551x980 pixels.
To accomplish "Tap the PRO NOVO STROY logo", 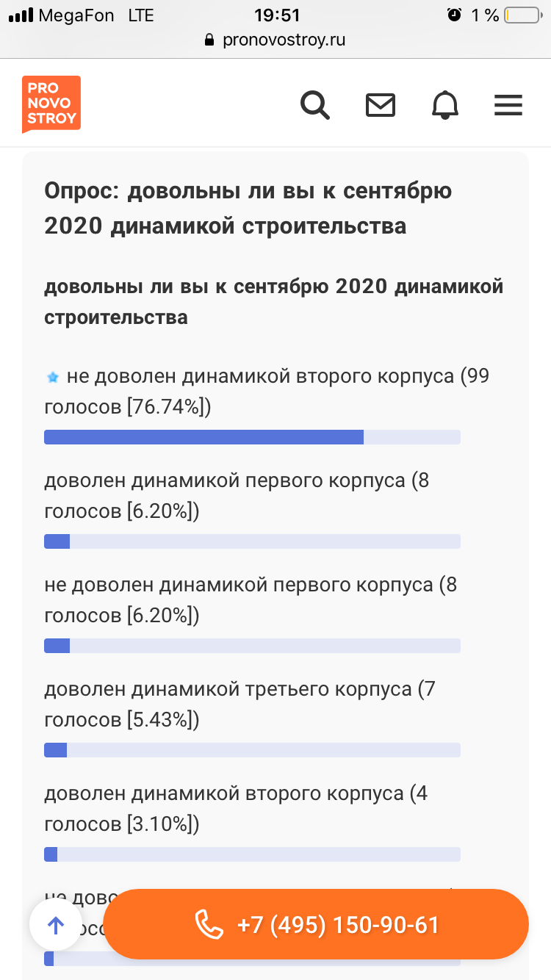I will 51,104.
